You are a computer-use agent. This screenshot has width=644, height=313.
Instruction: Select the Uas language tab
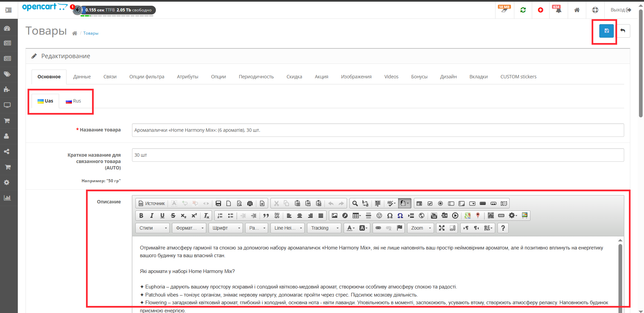45,101
